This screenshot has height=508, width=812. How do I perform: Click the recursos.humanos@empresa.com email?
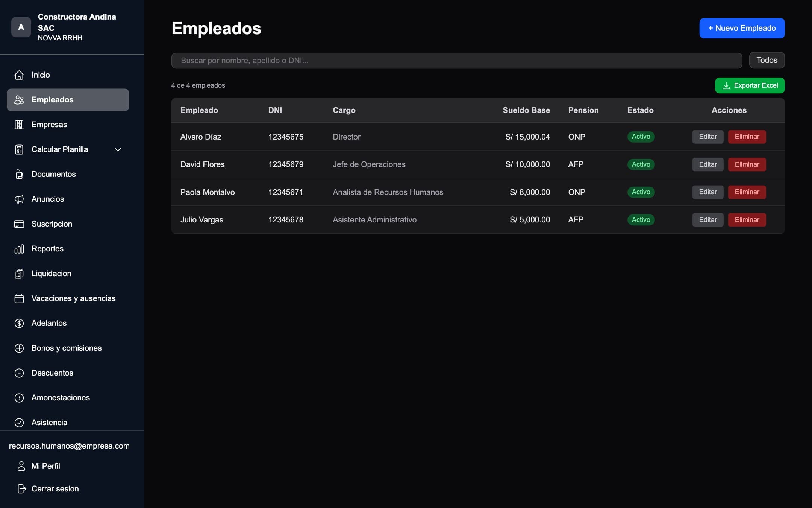[69, 446]
